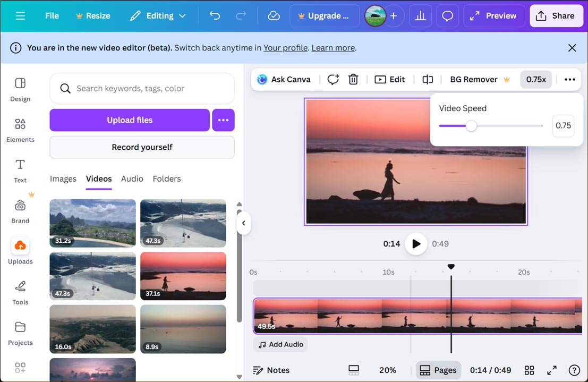
Task: Open the Elements panel
Action: click(20, 130)
